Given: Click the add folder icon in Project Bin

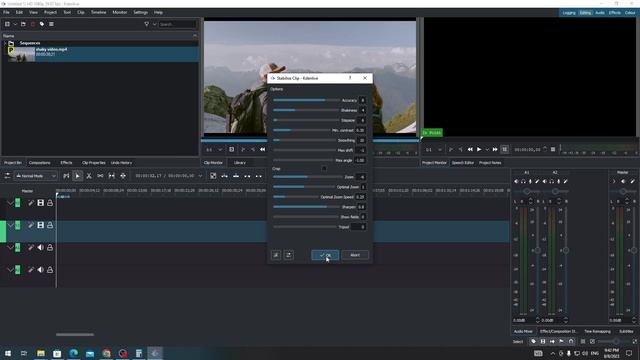Looking at the screenshot, I should click(23, 24).
